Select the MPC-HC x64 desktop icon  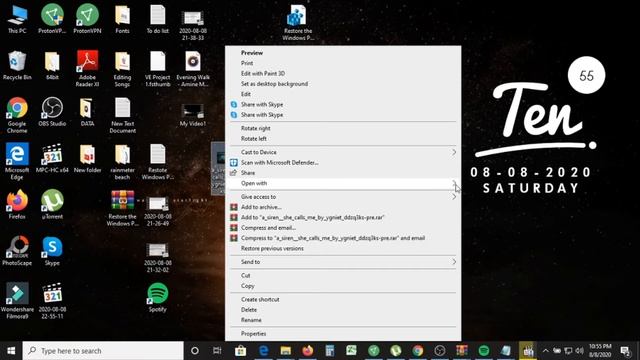point(52,158)
